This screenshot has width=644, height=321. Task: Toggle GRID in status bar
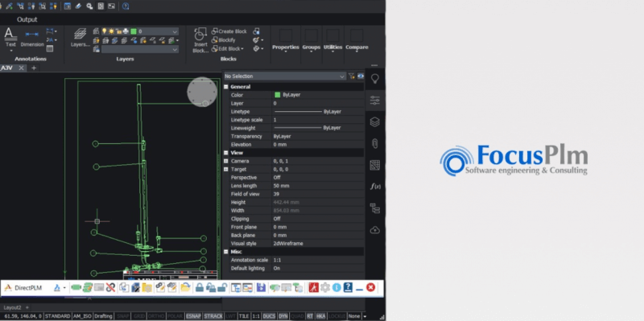coord(138,316)
